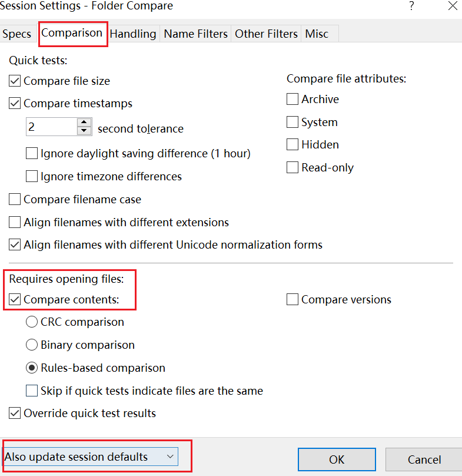Image resolution: width=462 pixels, height=476 pixels.
Task: Click the help question mark icon
Action: [411, 6]
